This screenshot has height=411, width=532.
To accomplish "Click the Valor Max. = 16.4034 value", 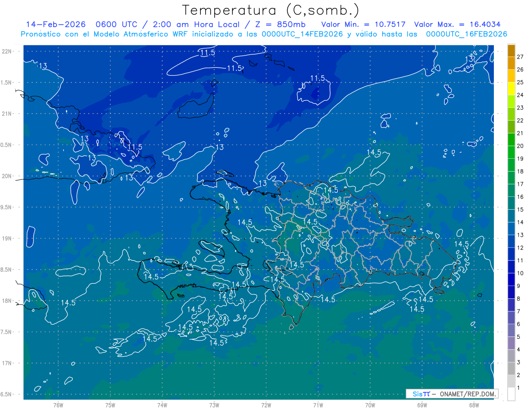I will click(x=457, y=24).
